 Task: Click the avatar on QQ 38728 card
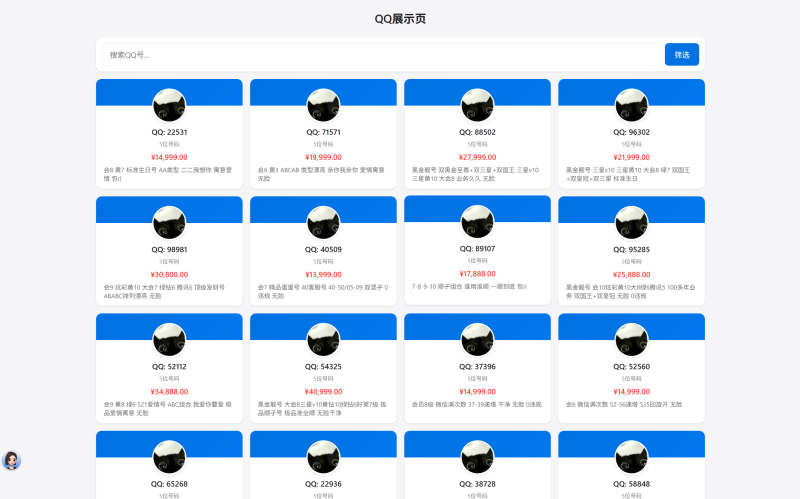[x=478, y=457]
